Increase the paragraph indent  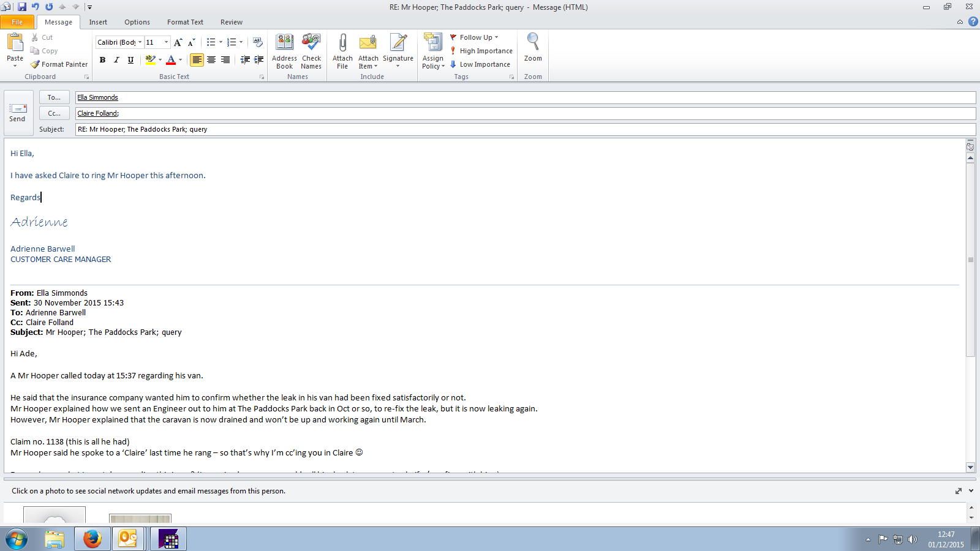coord(259,59)
